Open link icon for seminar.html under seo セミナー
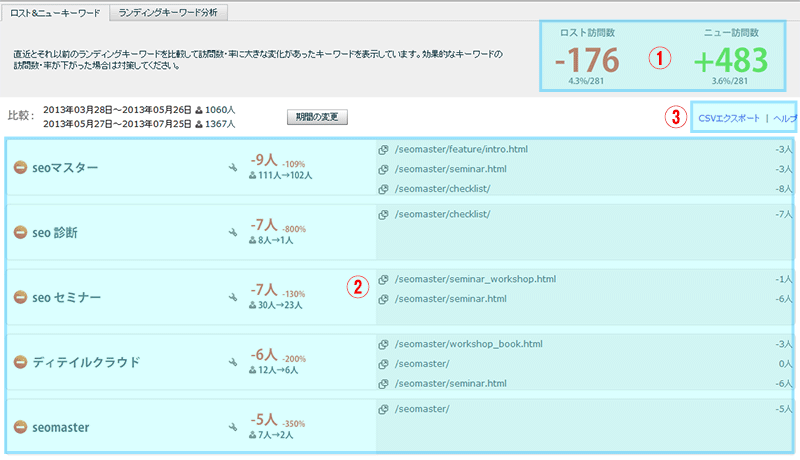 click(384, 299)
